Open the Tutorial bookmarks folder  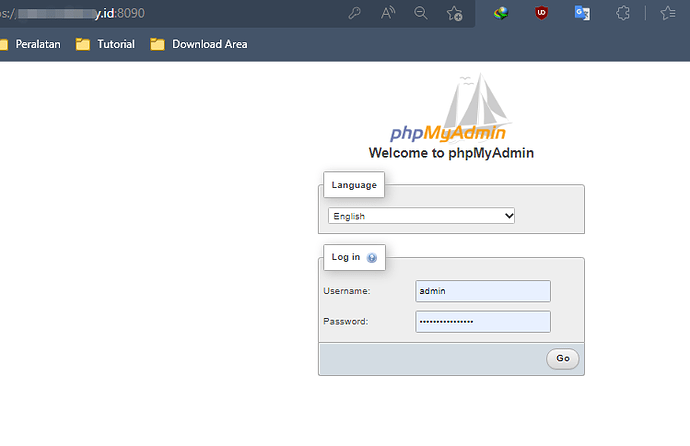pyautogui.click(x=105, y=44)
